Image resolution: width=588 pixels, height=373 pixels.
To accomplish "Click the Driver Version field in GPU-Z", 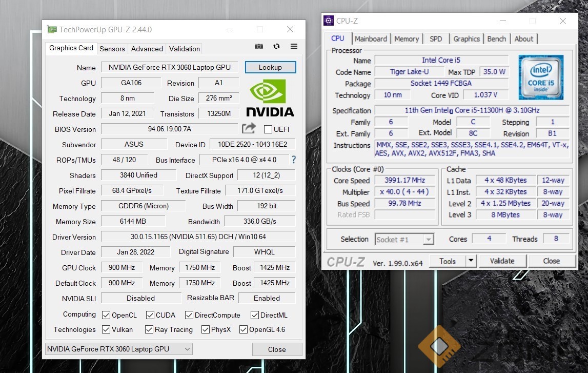I will click(198, 237).
